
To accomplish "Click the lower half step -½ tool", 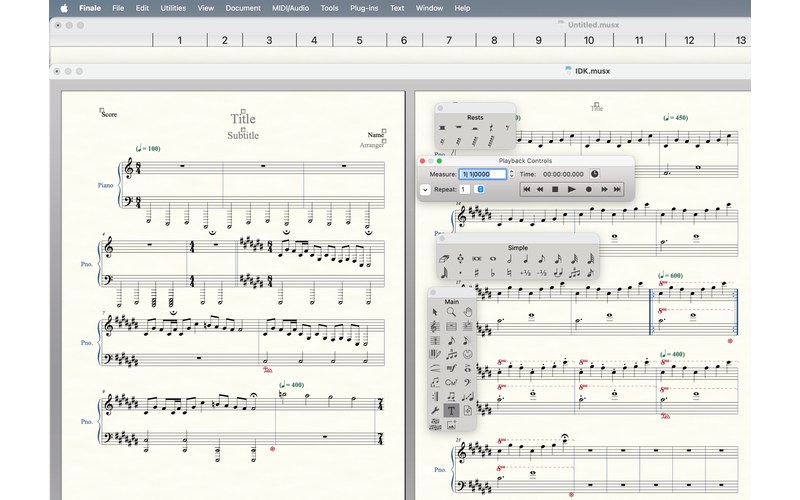I will pyautogui.click(x=542, y=273).
